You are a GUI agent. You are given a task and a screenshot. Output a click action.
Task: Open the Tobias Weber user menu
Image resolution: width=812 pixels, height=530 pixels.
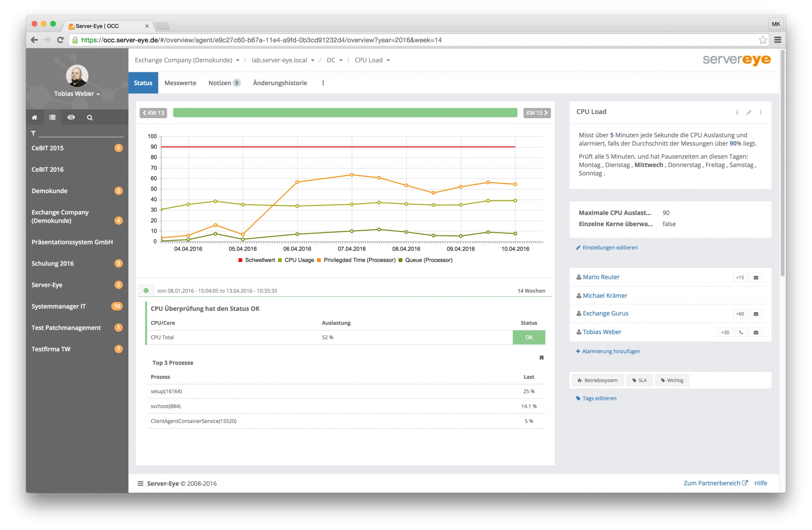coord(77,94)
